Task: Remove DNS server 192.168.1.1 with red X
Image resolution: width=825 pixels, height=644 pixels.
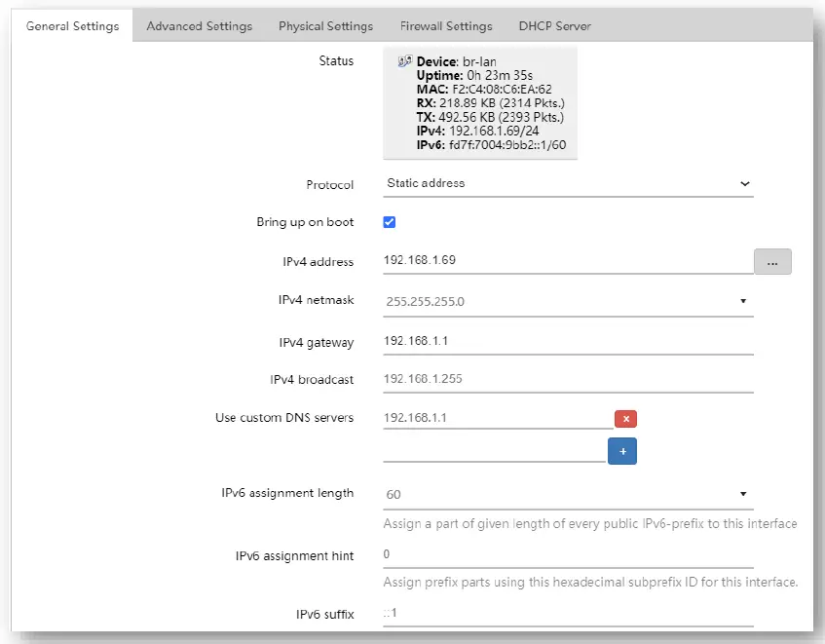Action: click(x=625, y=419)
